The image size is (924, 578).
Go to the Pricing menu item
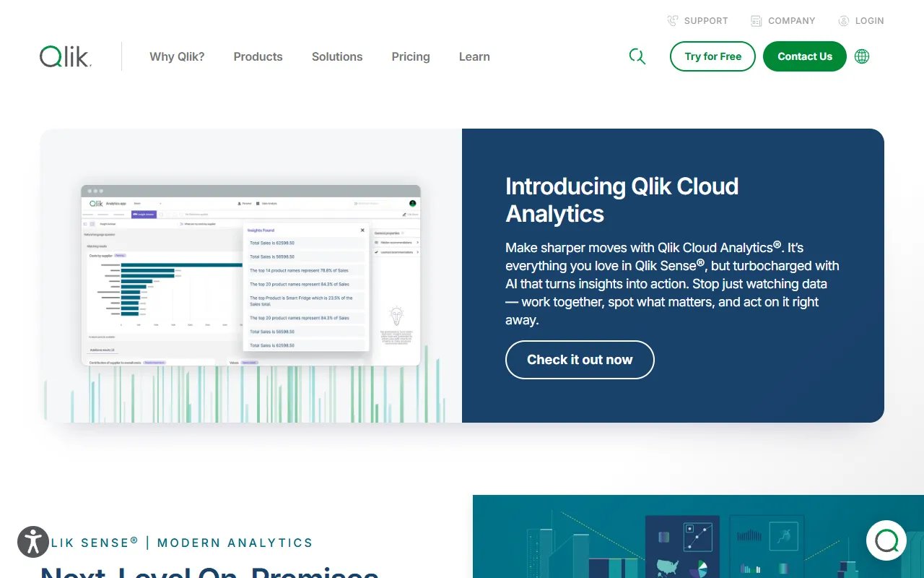(x=411, y=56)
